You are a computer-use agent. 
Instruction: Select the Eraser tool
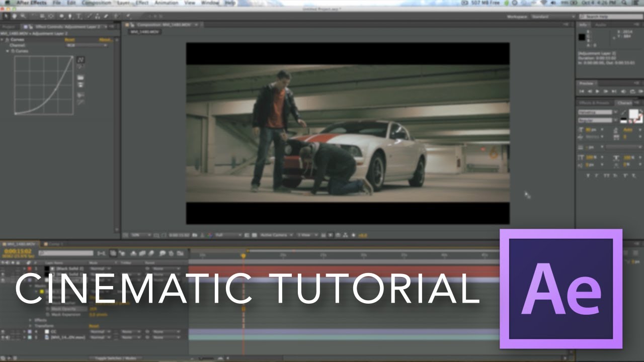pyautogui.click(x=106, y=17)
